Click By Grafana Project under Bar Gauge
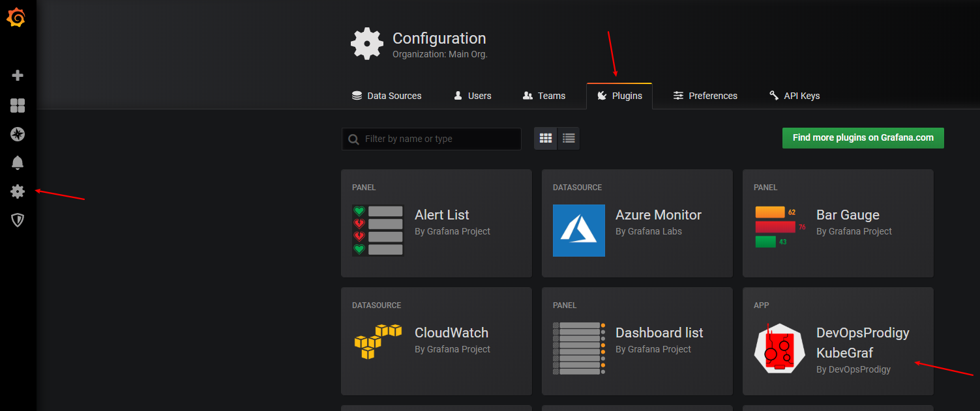 pos(854,231)
